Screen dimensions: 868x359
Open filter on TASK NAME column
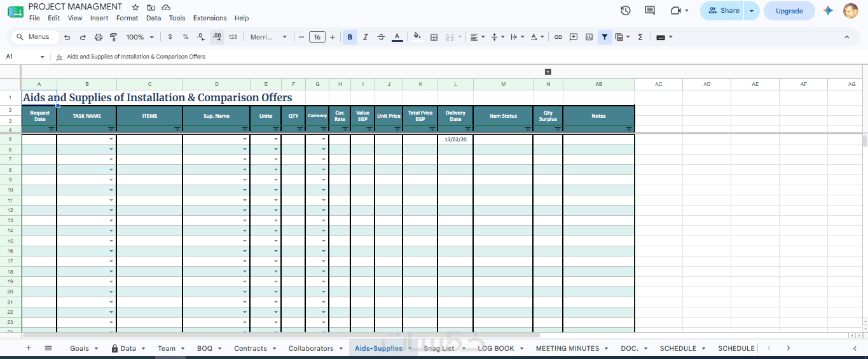(x=111, y=129)
